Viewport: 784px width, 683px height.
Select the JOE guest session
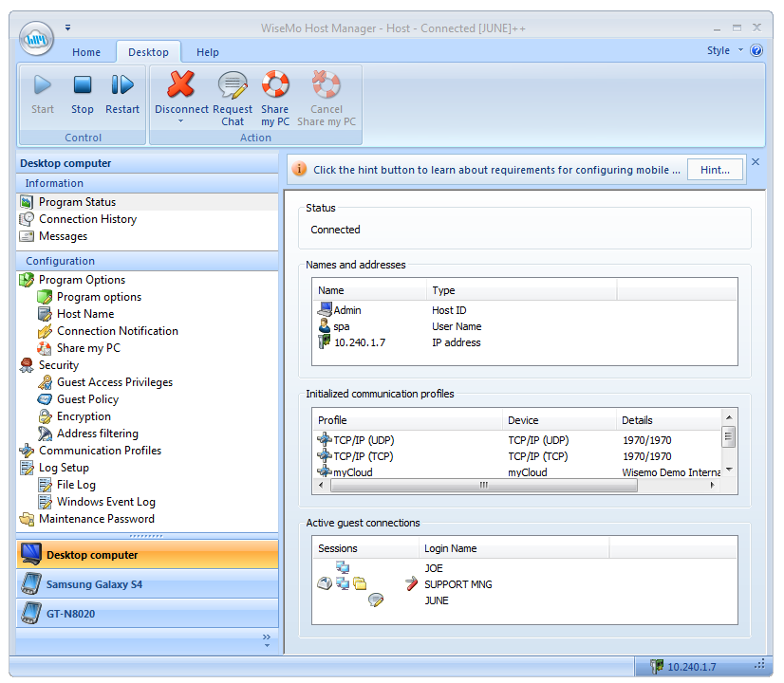525,568
